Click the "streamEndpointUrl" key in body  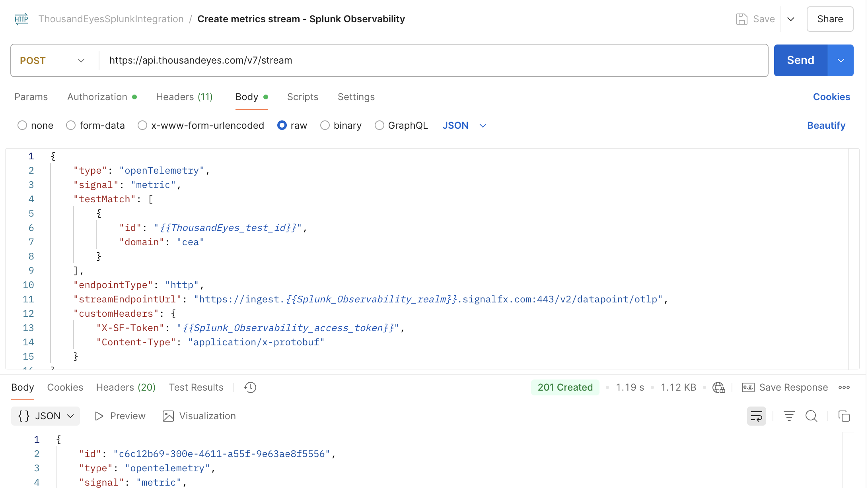point(127,299)
